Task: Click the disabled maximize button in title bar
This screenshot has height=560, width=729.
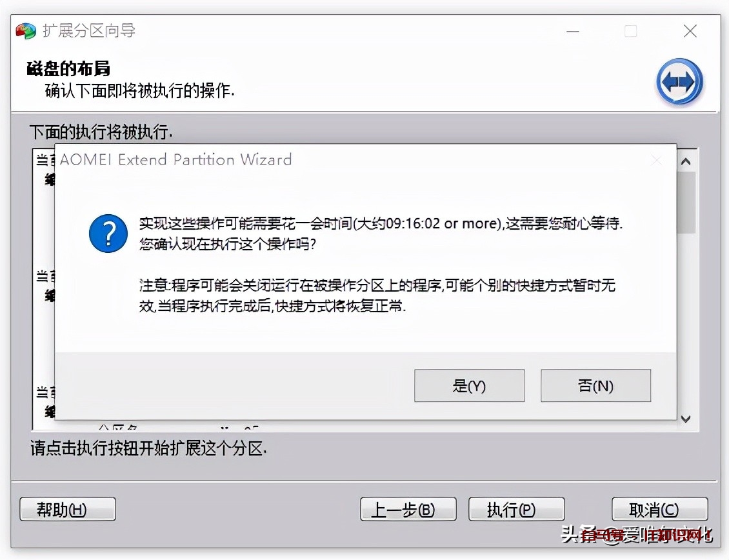Action: point(631,31)
